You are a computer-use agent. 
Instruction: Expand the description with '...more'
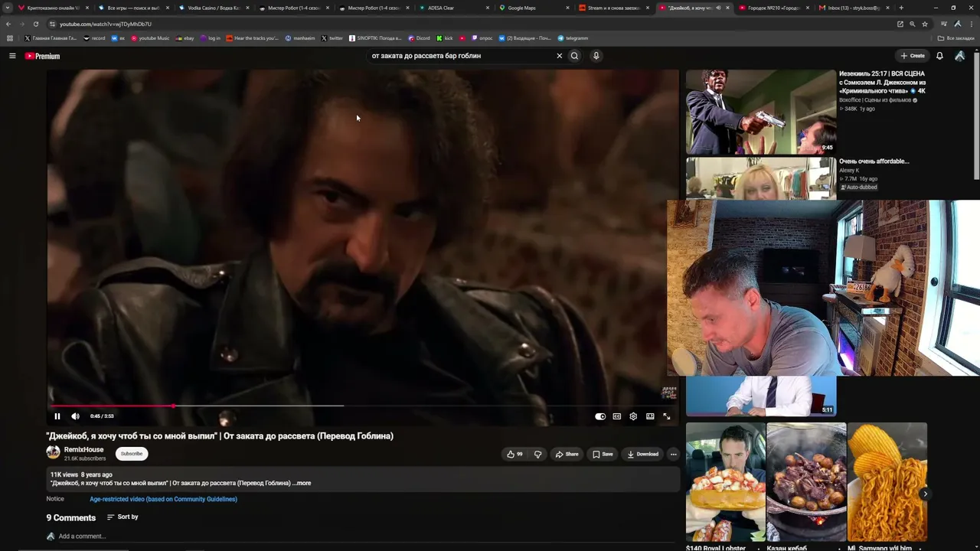pos(302,483)
